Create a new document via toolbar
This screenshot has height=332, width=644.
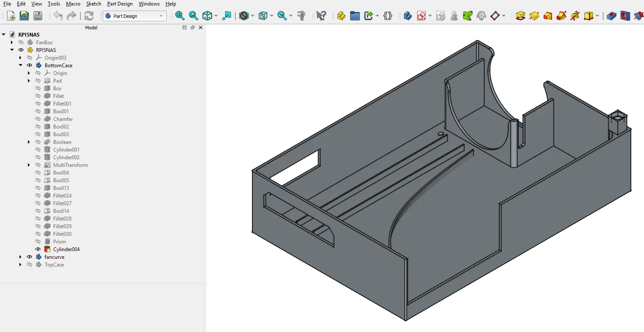[11, 16]
